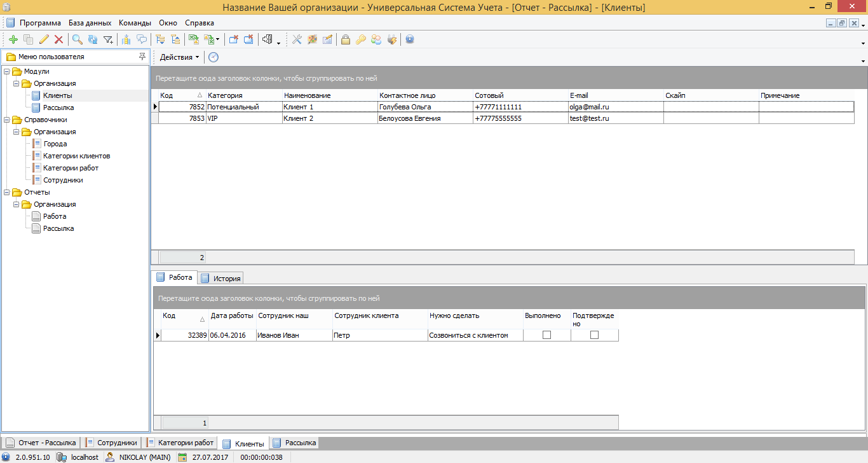
Task: Open the Команды menu
Action: pos(135,22)
